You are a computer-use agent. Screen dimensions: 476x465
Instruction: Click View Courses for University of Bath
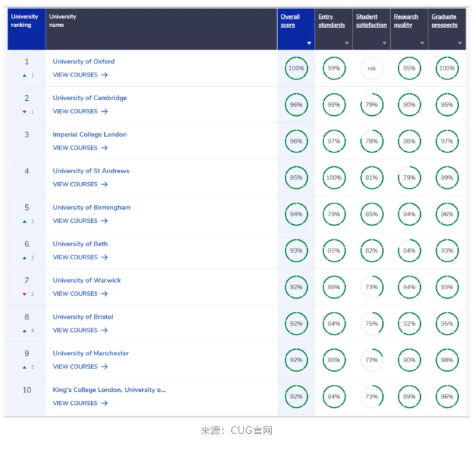(x=75, y=257)
